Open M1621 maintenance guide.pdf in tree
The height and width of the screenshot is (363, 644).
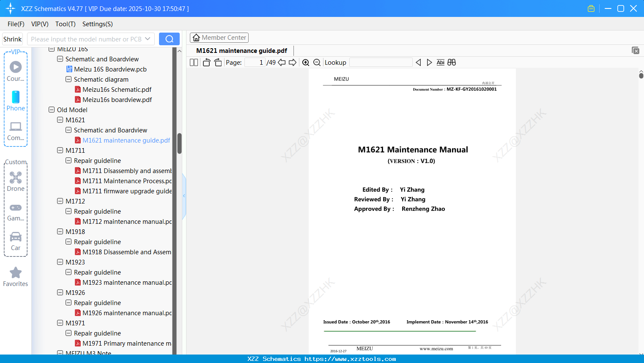126,140
